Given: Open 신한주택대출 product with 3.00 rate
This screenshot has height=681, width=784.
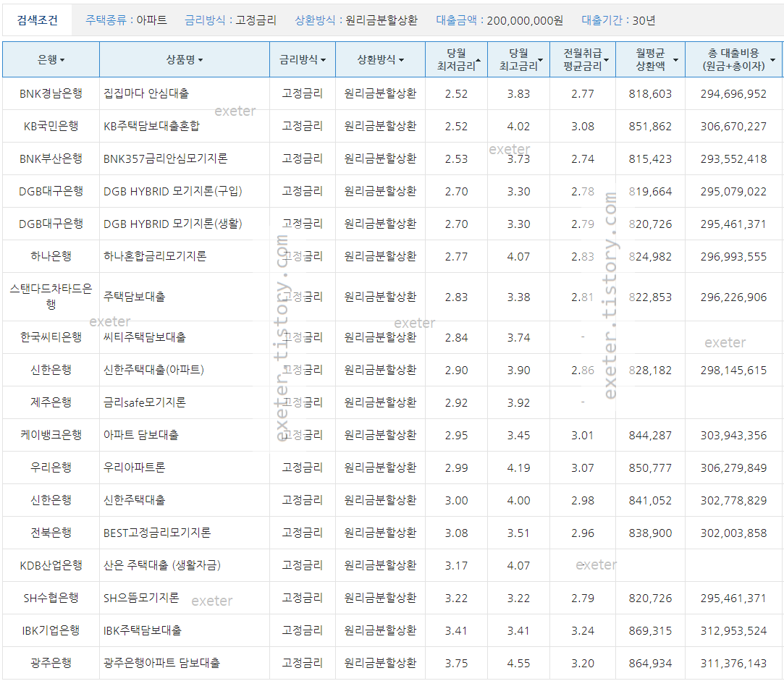Looking at the screenshot, I should [134, 499].
